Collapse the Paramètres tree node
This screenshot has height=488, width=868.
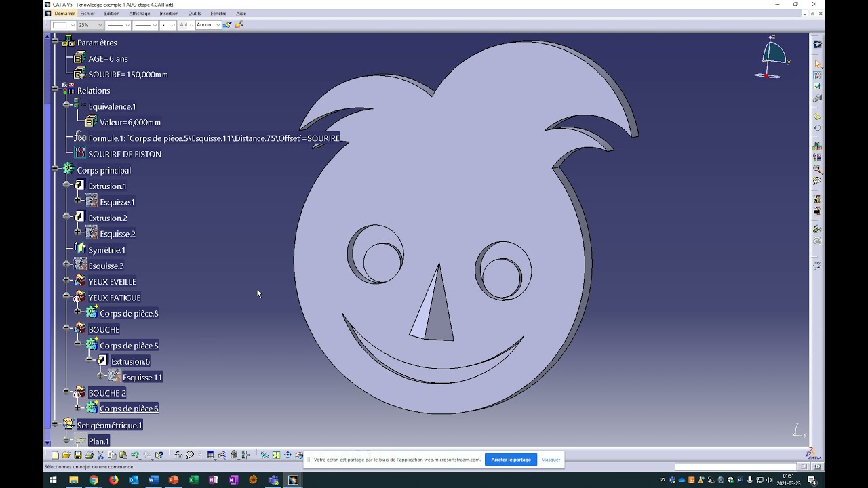tap(56, 42)
